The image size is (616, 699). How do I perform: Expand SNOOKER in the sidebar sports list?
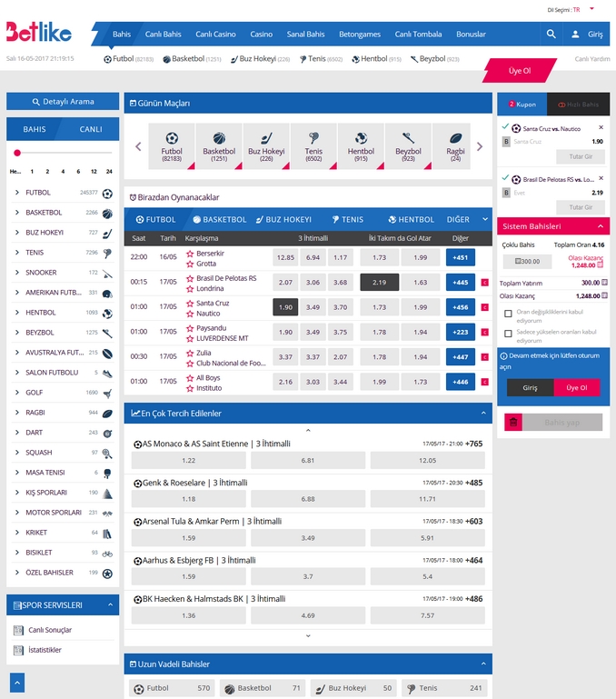[x=17, y=273]
